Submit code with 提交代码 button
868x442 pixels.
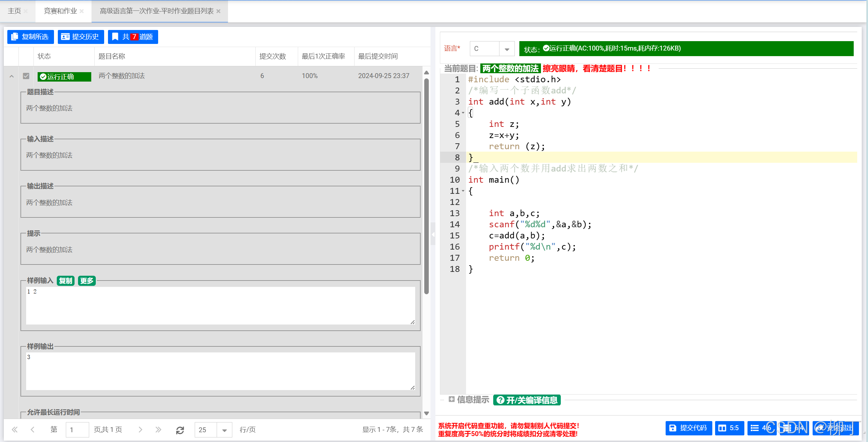(688, 428)
